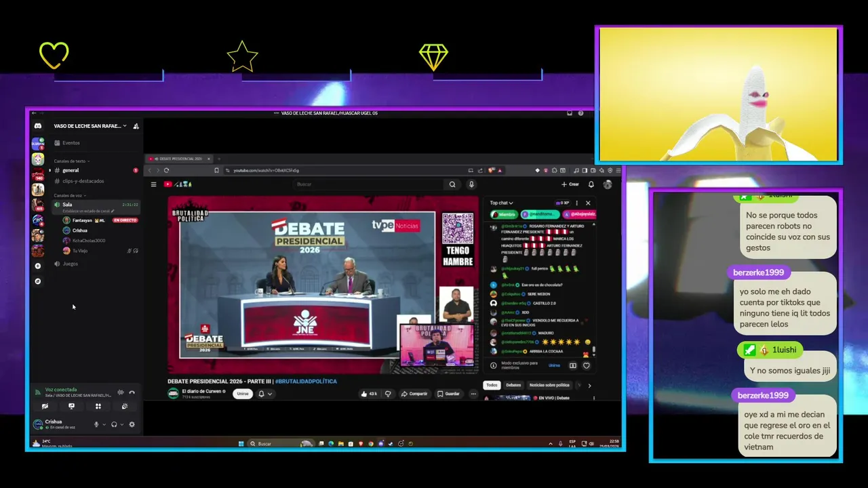Open Top chat dropdown
The width and height of the screenshot is (868, 488).
[502, 203]
